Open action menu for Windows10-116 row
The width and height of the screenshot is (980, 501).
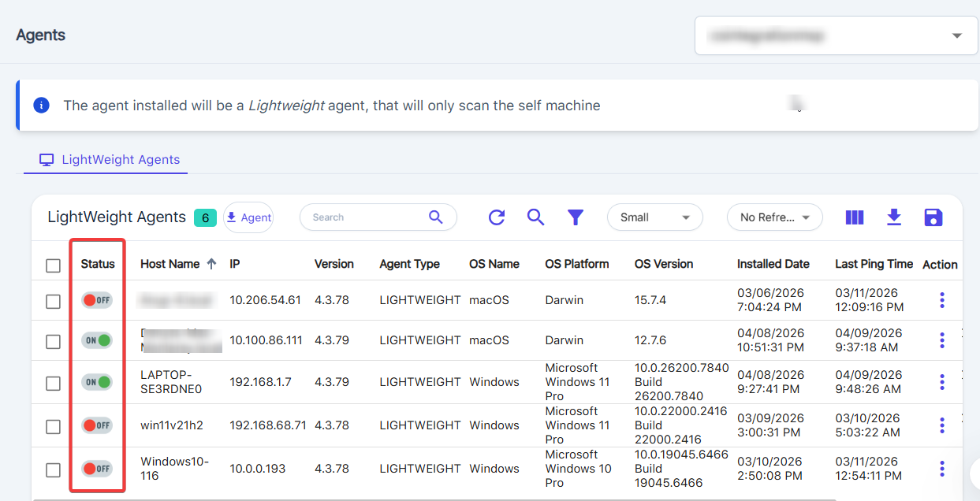942,469
